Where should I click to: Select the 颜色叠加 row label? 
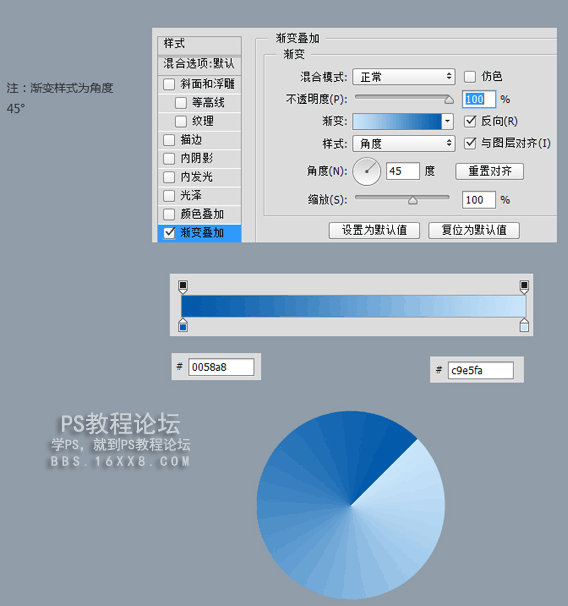click(202, 214)
